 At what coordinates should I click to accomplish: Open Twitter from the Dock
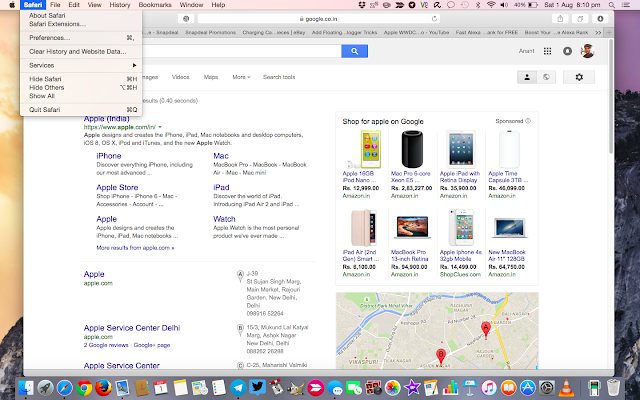(258, 388)
